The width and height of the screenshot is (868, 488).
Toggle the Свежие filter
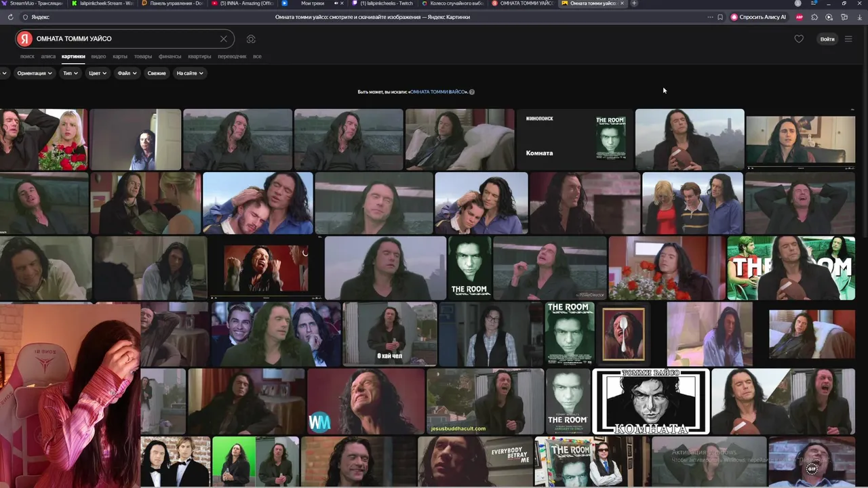tap(157, 73)
